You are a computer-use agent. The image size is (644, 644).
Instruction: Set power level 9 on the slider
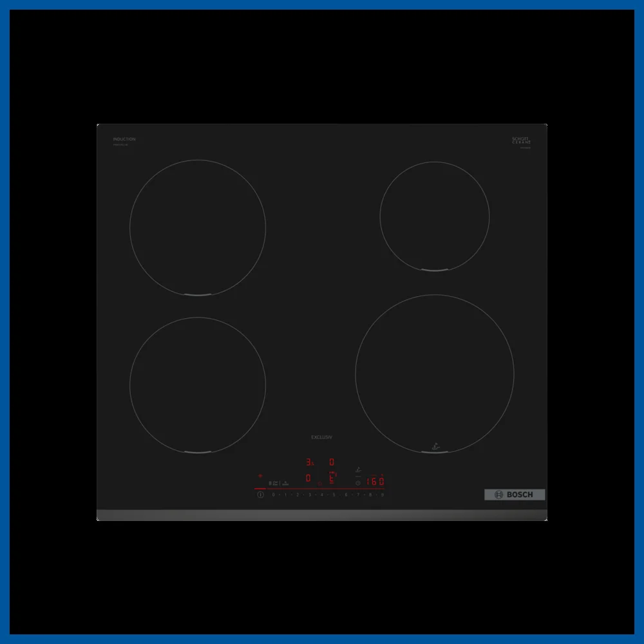point(383,495)
